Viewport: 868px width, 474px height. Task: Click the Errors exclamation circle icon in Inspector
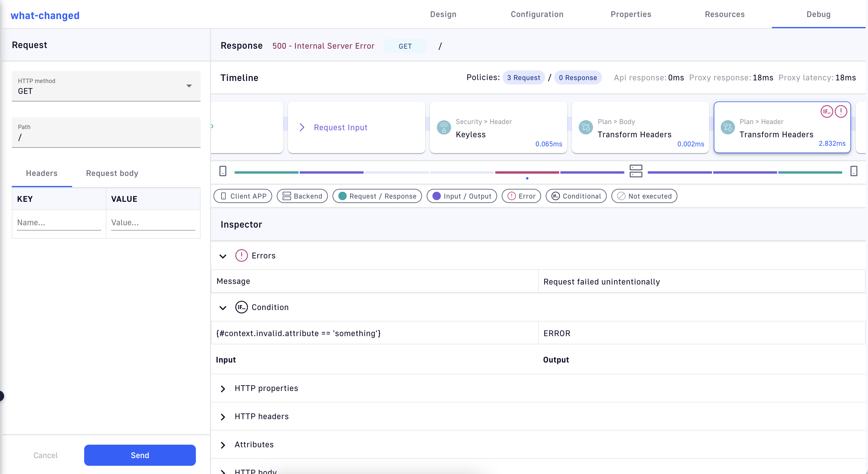241,255
